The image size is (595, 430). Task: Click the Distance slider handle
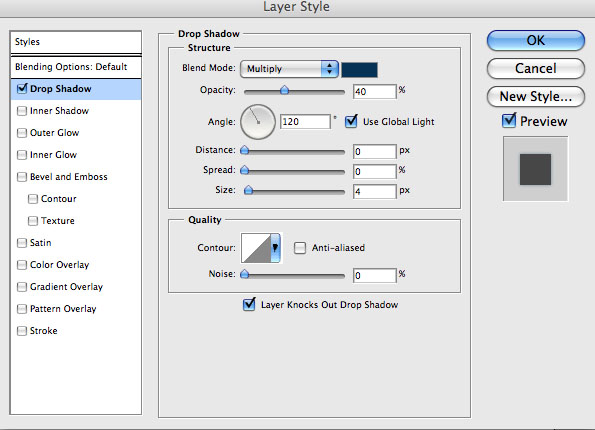tap(245, 150)
